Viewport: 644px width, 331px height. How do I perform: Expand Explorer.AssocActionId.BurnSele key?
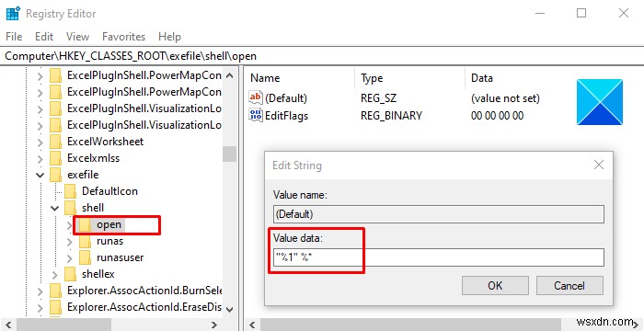(40, 291)
